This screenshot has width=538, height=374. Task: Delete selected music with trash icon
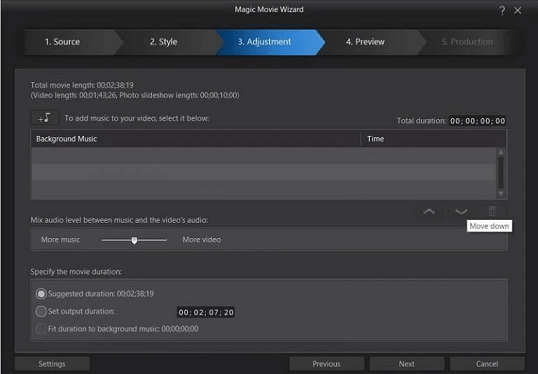(x=492, y=211)
